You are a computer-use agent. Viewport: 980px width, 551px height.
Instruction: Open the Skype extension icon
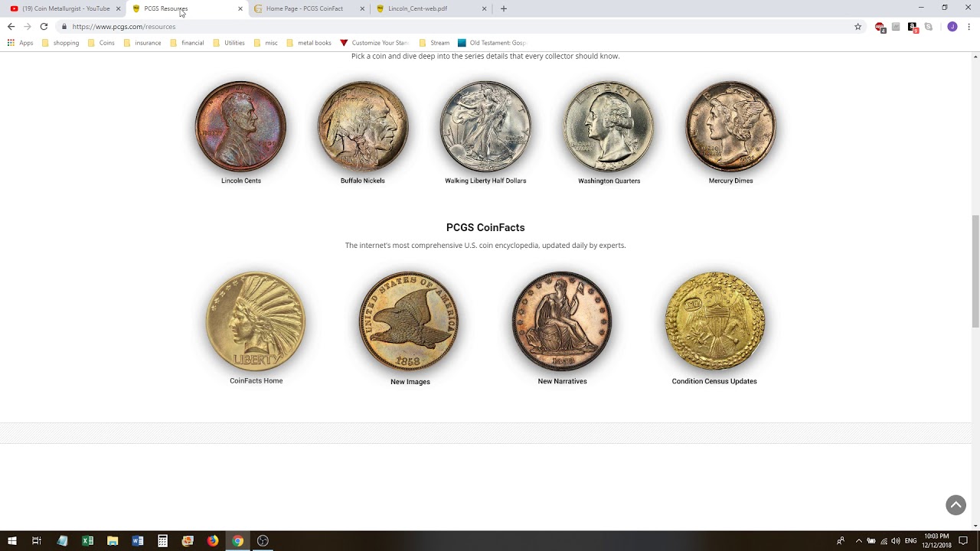[929, 27]
